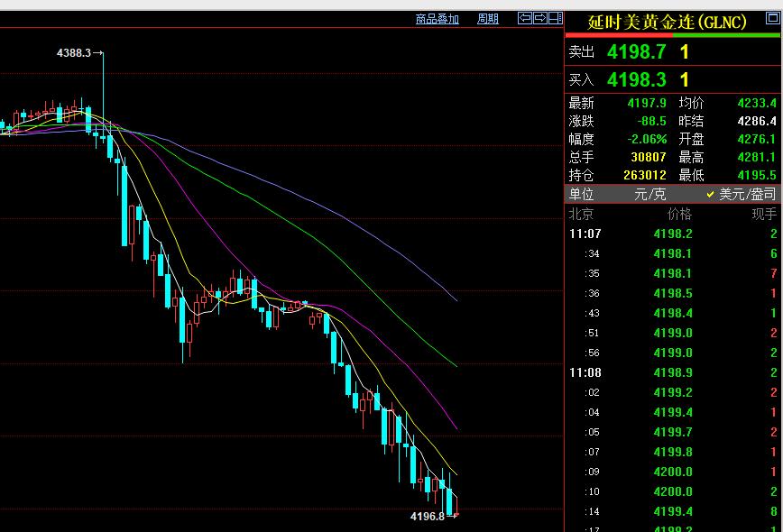Select the :14 tick row at 4199.4
783x532 pixels.
(673, 511)
